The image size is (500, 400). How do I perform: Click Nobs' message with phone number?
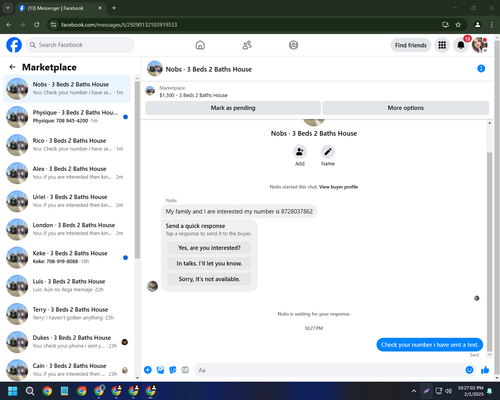239,211
